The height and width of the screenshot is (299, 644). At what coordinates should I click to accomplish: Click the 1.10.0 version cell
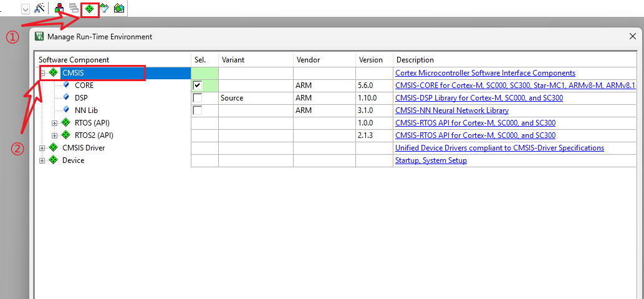(x=374, y=98)
